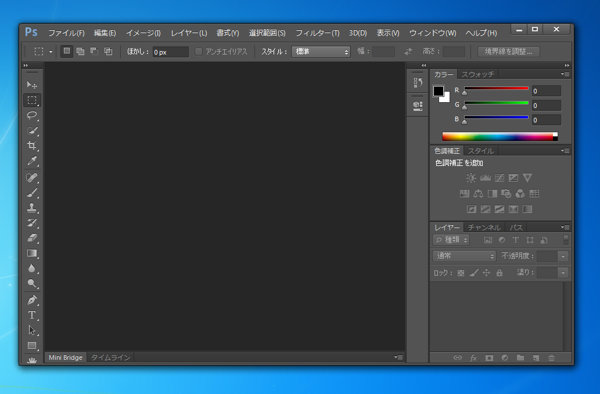The height and width of the screenshot is (394, 600).
Task: Open the fill dropdown arrow
Action: [563, 273]
